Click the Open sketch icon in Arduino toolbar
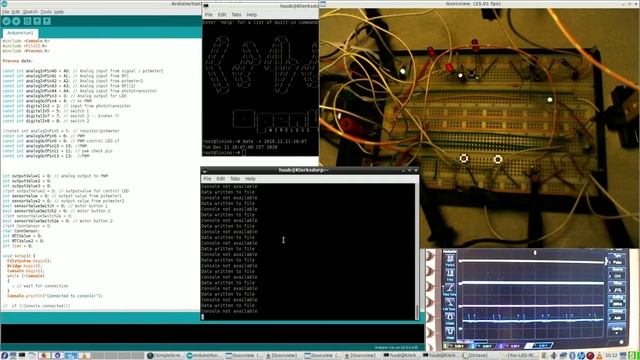The width and height of the screenshot is (640, 360). (x=37, y=21)
